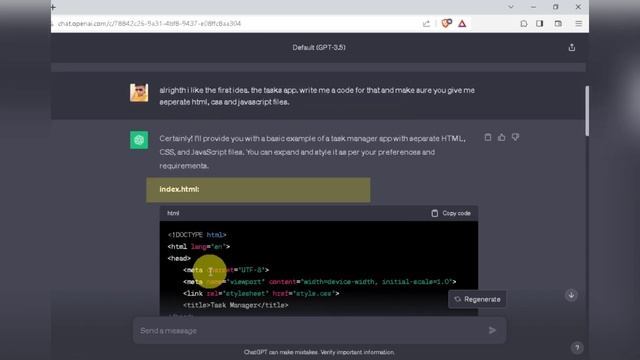Close the browser window
Screen dimensions: 640x360
[x=578, y=7]
